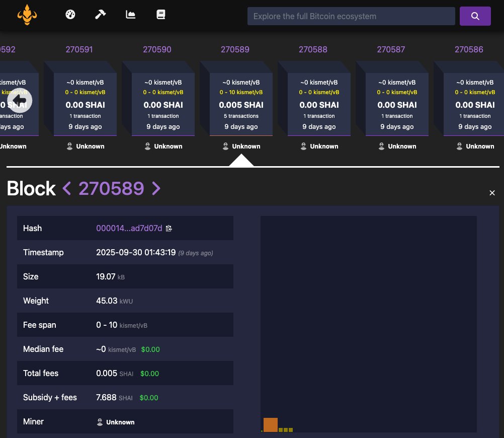Select block height 270586 label
Image resolution: width=504 pixels, height=438 pixels.
pyautogui.click(x=469, y=49)
